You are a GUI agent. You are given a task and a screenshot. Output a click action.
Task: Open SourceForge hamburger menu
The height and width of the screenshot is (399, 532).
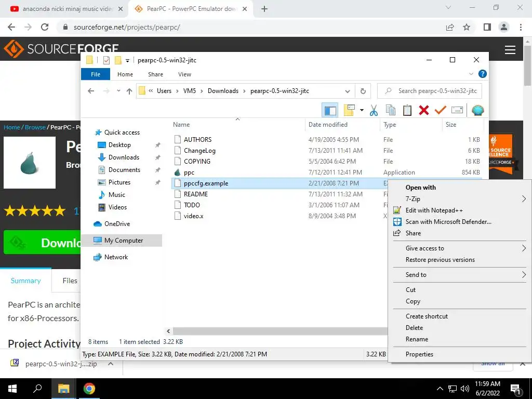(x=510, y=50)
